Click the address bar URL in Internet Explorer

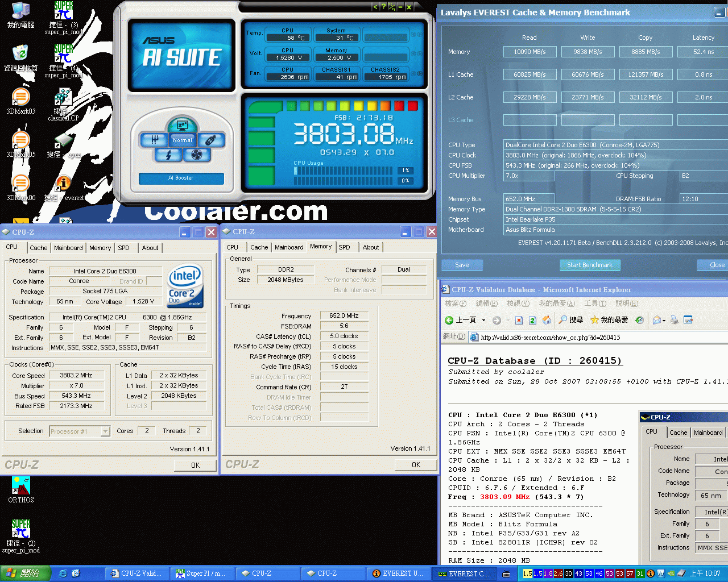pos(551,337)
